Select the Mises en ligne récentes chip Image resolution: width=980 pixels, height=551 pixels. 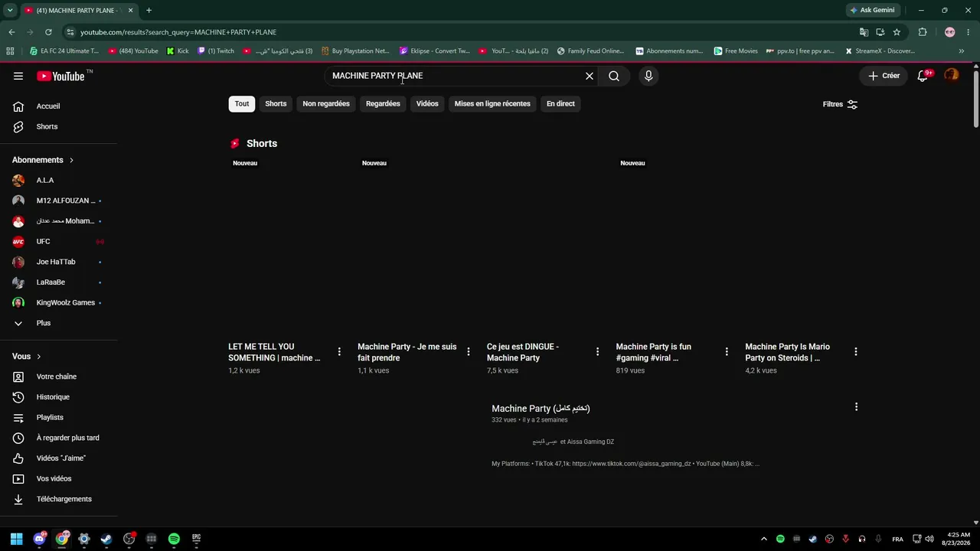[x=492, y=104]
